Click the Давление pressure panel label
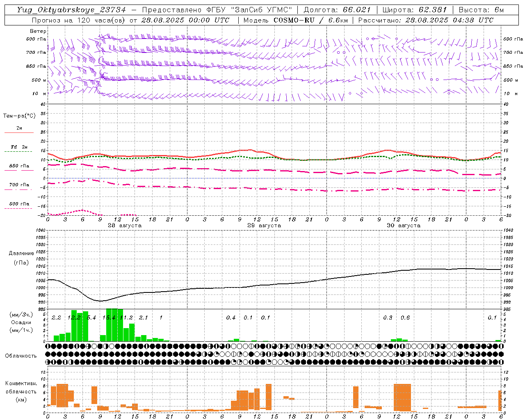 tap(21, 253)
